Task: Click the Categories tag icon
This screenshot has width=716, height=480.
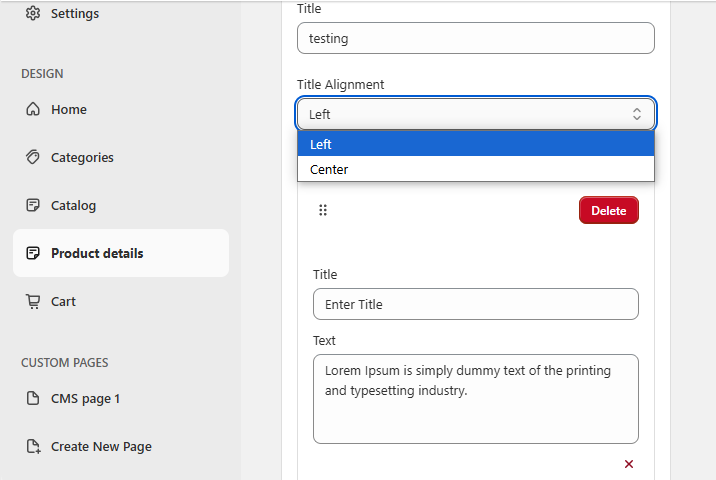Action: [33, 157]
